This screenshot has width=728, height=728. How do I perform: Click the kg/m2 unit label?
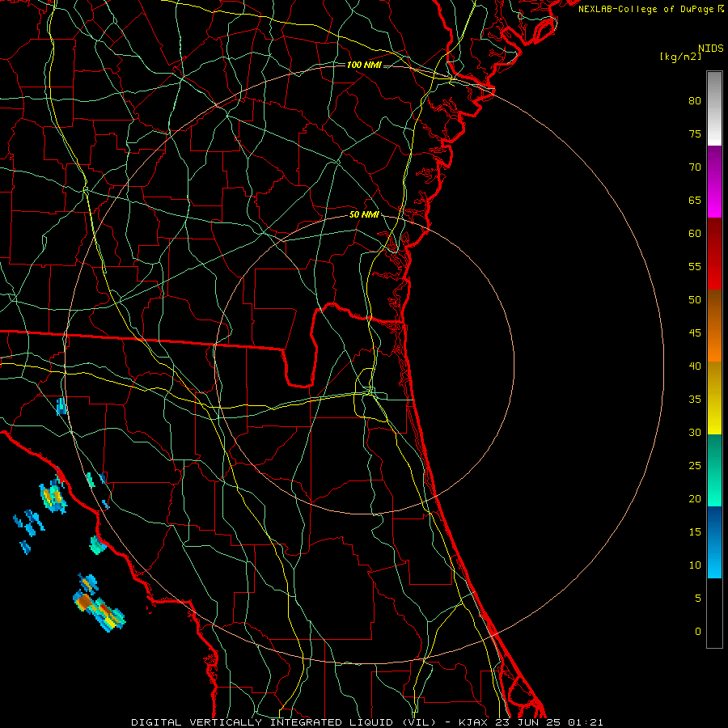pos(680,57)
